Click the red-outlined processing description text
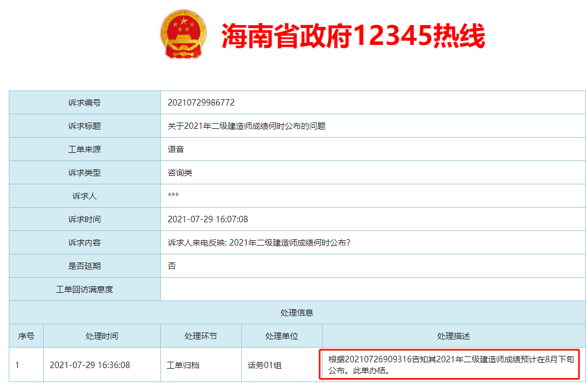Image resolution: width=588 pixels, height=385 pixels. (449, 365)
